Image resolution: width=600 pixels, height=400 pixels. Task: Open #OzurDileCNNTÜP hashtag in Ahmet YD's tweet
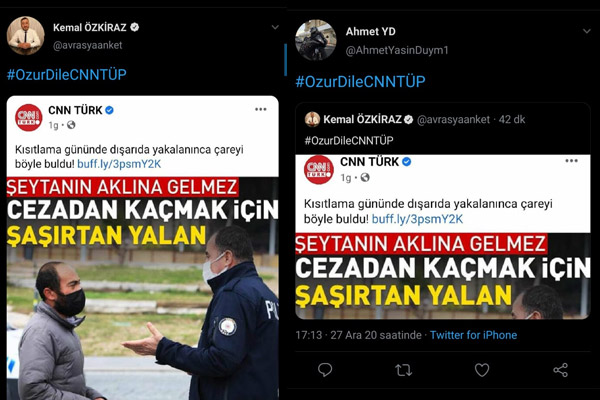point(360,82)
